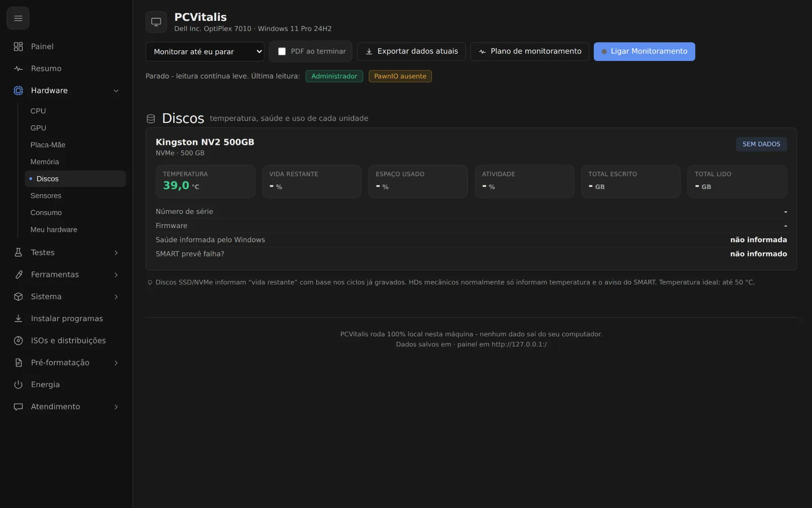Click the Hardware chip icon
The height and width of the screenshot is (508, 812).
[18, 90]
